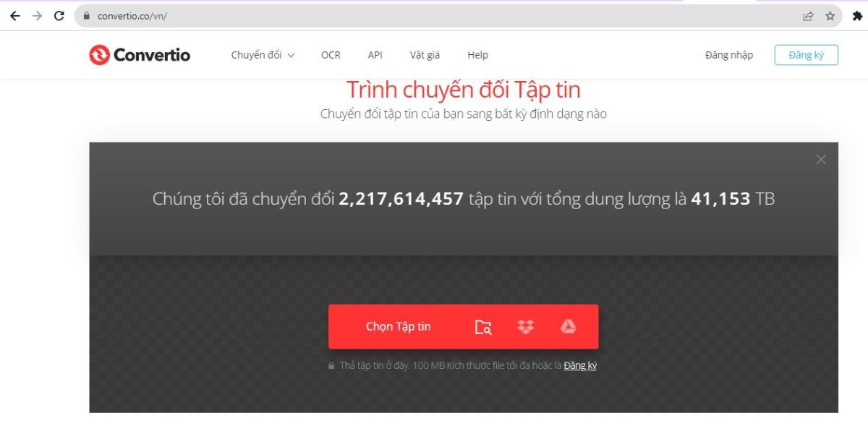Click the 2,217,614,457 converted files number
This screenshot has height=421, width=868.
(401, 198)
